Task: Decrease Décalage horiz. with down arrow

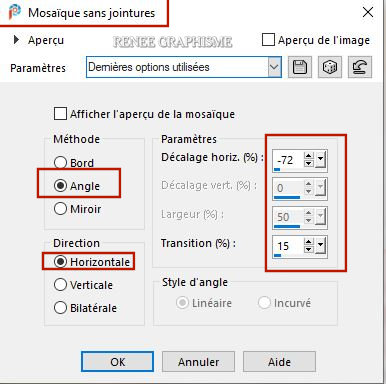Action: 309,163
